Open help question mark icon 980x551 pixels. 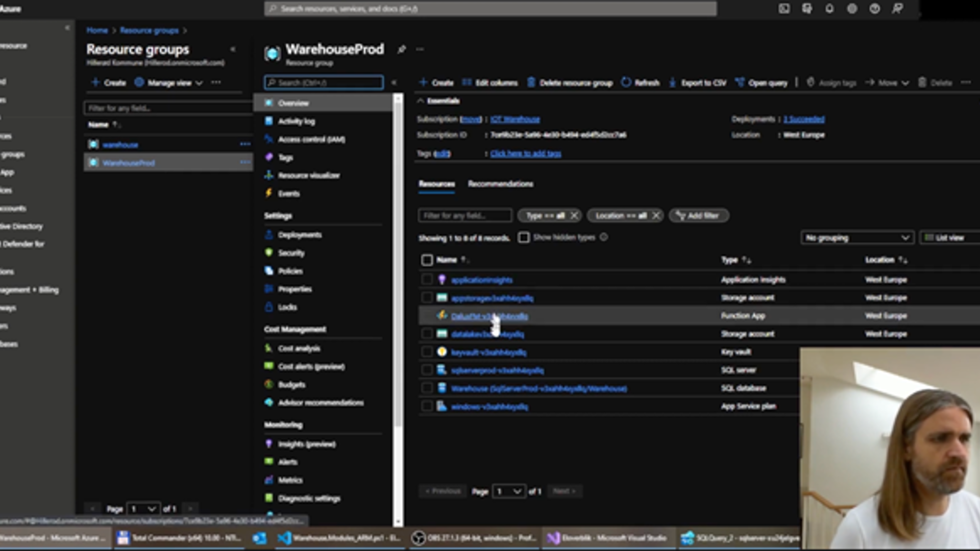[x=874, y=9]
